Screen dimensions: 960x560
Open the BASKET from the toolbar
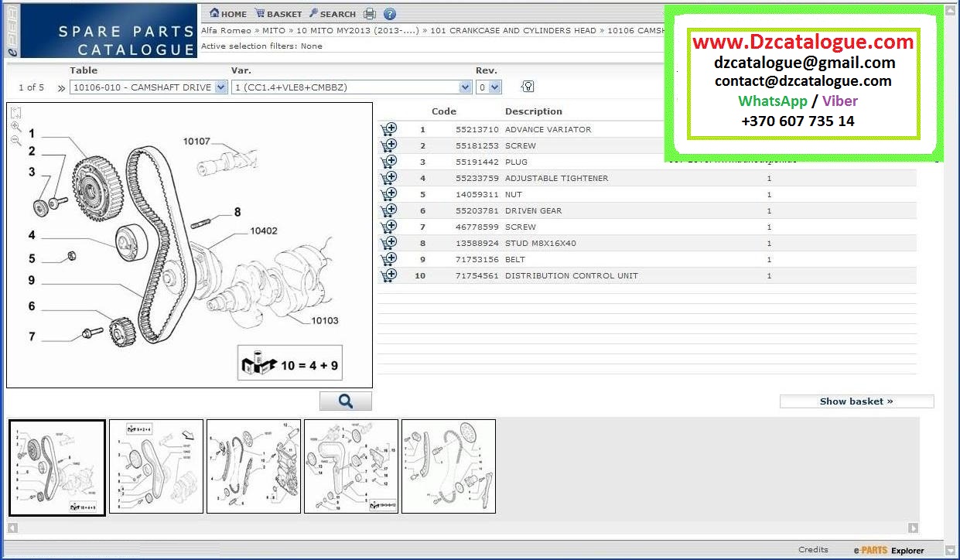pos(278,14)
